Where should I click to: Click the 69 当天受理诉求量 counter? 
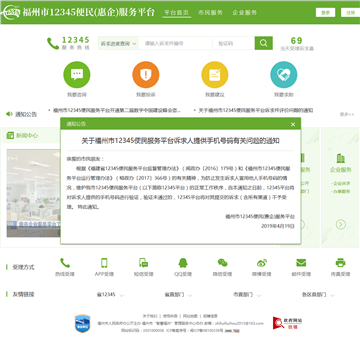click(297, 44)
